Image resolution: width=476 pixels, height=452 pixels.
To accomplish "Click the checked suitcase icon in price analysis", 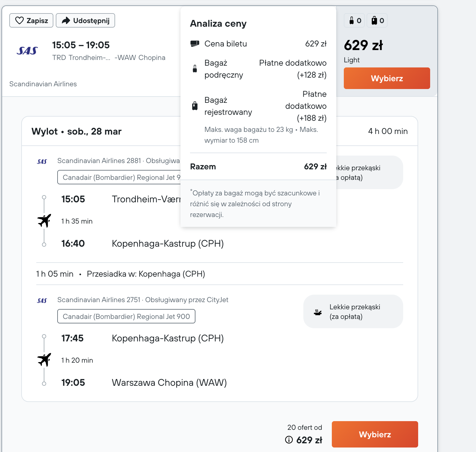I will click(x=195, y=106).
